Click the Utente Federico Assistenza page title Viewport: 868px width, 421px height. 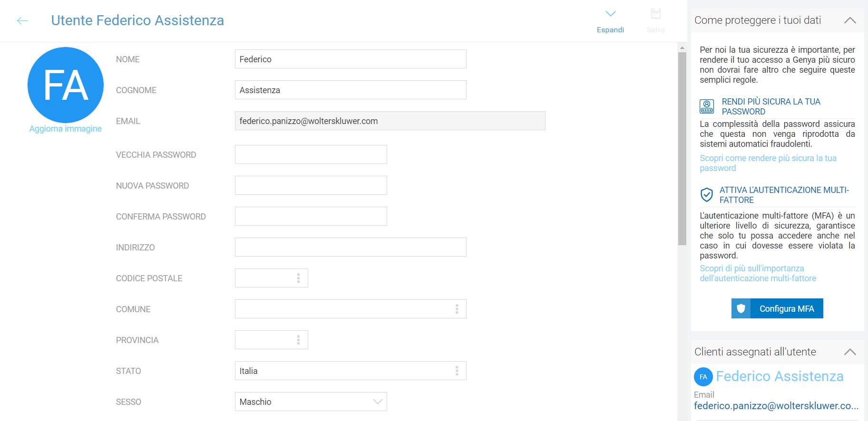(137, 20)
